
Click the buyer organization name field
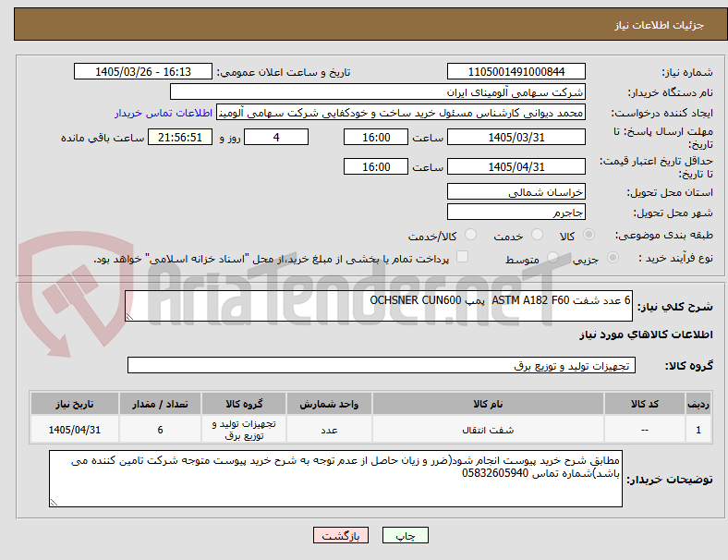point(378,91)
